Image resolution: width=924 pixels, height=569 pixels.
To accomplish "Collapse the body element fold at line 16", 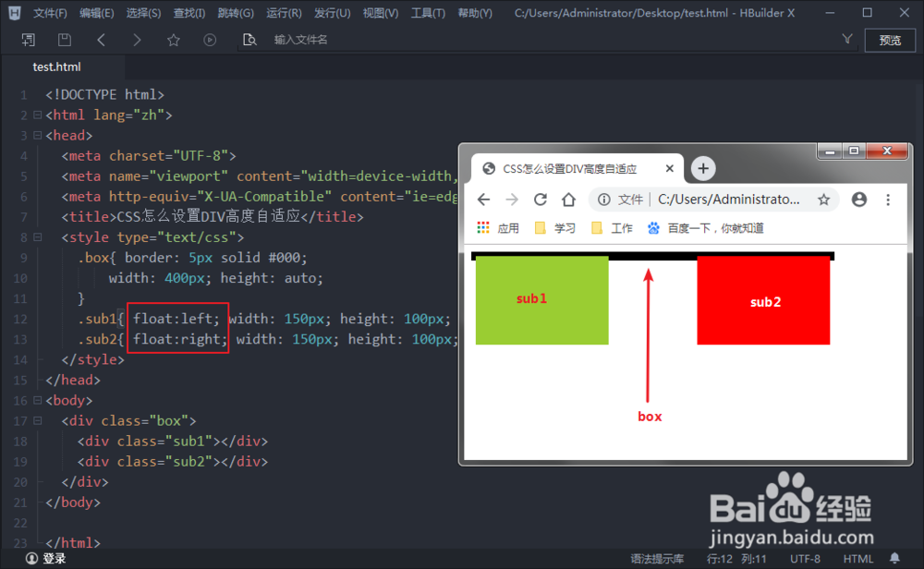I will 37,400.
